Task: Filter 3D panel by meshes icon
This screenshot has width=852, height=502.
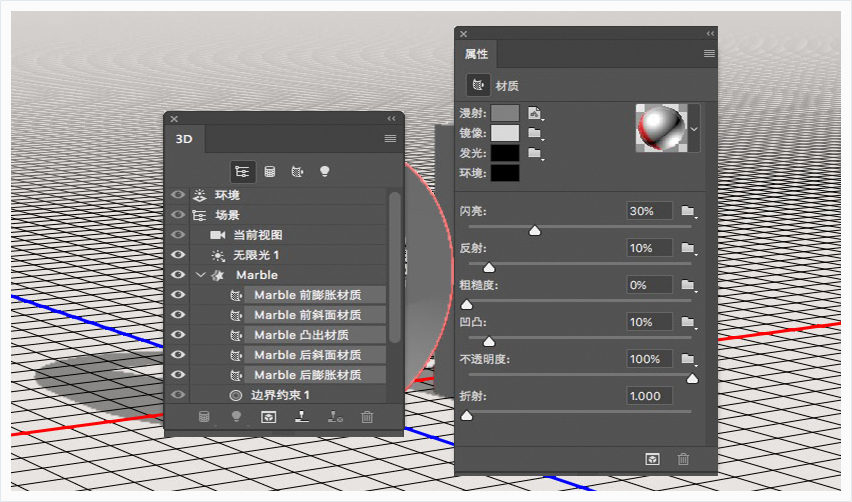Action: (x=270, y=172)
